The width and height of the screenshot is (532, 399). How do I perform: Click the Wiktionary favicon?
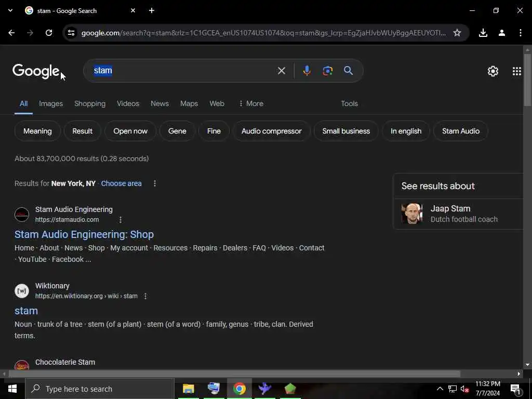[x=22, y=291]
